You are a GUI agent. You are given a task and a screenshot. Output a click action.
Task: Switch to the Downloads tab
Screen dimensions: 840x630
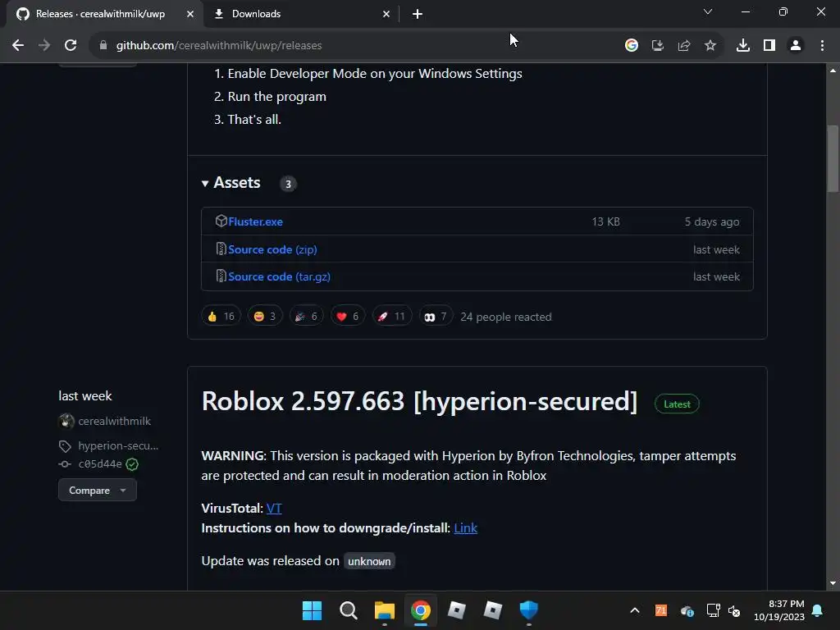pyautogui.click(x=302, y=15)
